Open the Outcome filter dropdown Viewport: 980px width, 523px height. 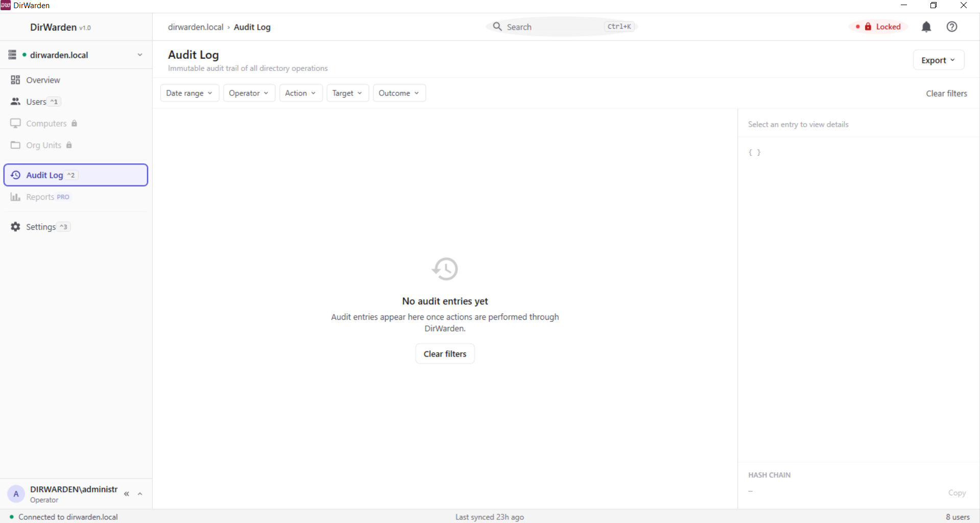[399, 93]
